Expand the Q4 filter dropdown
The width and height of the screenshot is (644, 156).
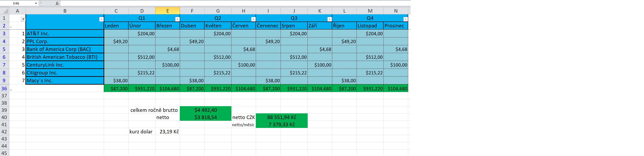[x=405, y=19]
